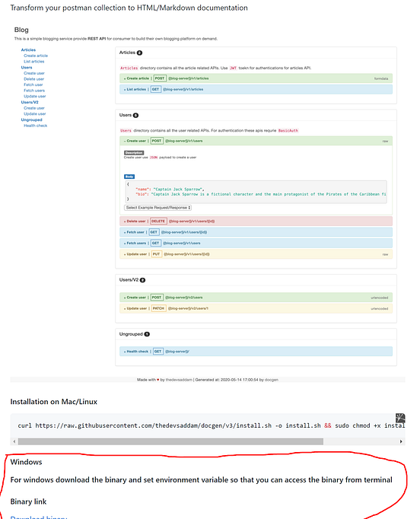Click the Binary link heading
Screen dimensions: 420x519
[x=28, y=501]
